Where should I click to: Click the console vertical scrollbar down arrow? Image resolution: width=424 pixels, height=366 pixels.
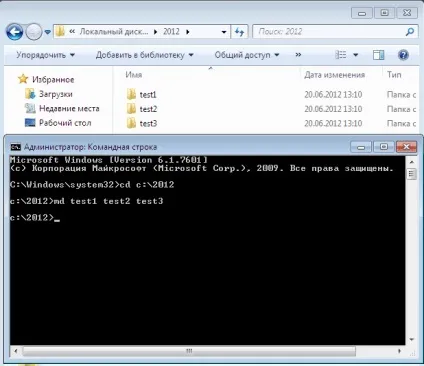click(412, 339)
